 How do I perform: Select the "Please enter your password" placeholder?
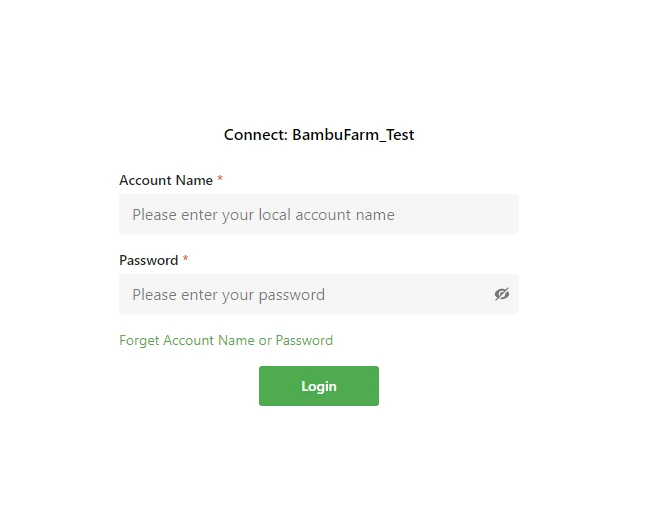[228, 294]
